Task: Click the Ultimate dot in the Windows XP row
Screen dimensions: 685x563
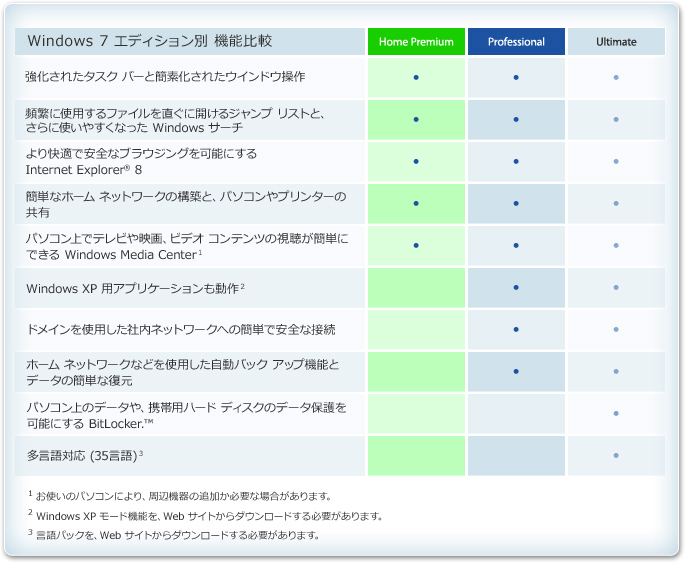Action: coord(616,287)
